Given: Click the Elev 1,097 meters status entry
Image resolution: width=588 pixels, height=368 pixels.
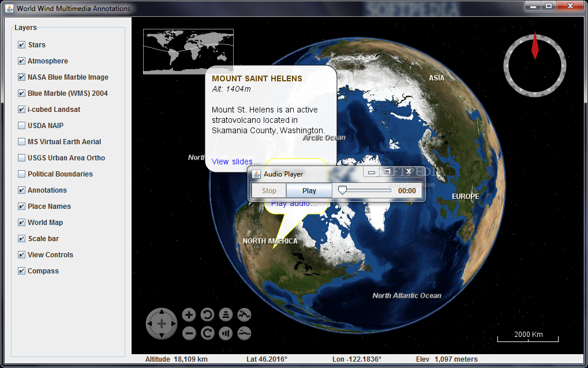Looking at the screenshot, I should (x=447, y=359).
